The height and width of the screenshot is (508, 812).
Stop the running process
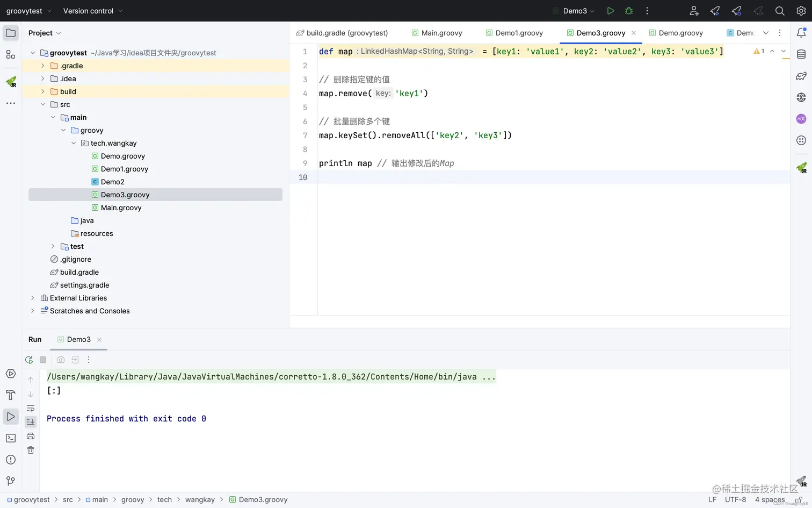tap(43, 360)
